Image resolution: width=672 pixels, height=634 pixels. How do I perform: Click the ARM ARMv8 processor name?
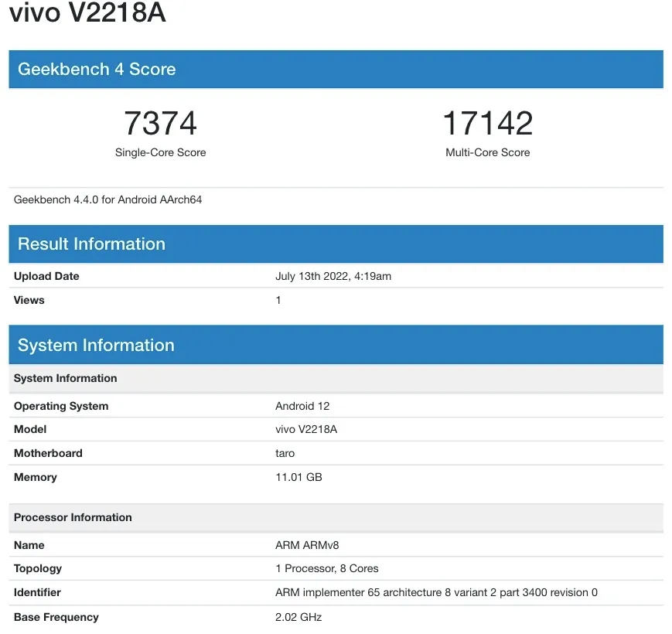(x=307, y=545)
